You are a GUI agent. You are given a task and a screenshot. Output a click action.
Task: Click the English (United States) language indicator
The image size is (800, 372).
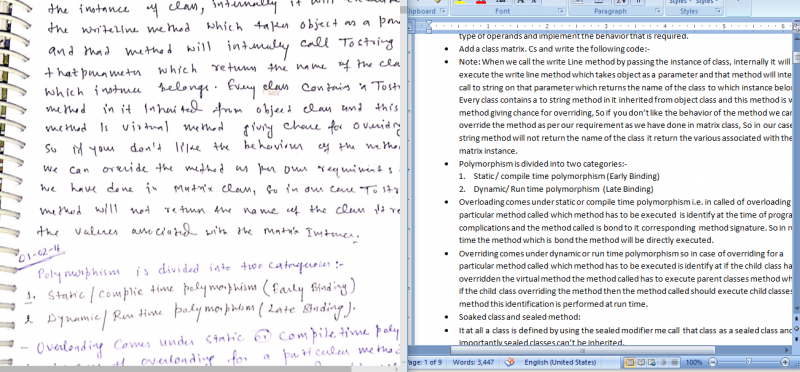coord(560,362)
